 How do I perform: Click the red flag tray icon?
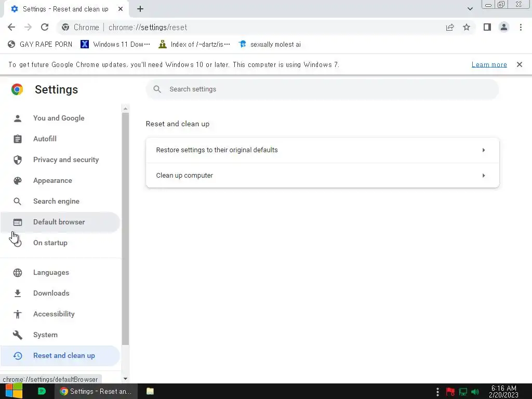(450, 392)
